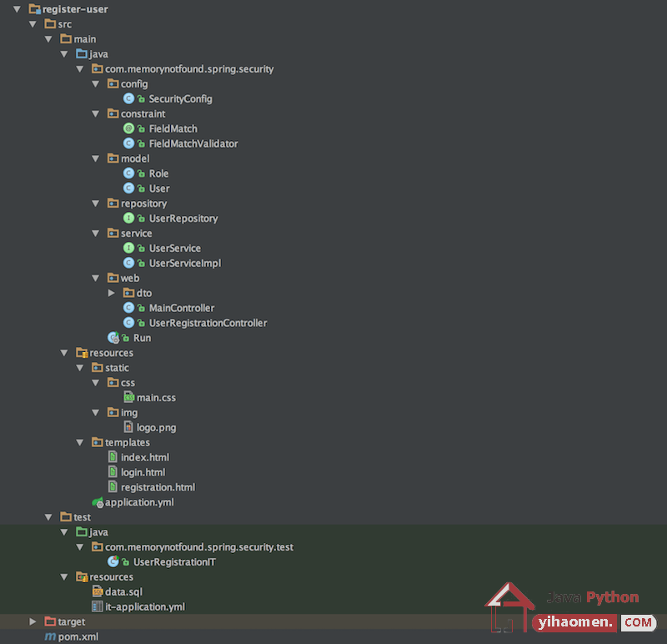Select the login.html file name
Screen dimensions: 667x644
(143, 472)
